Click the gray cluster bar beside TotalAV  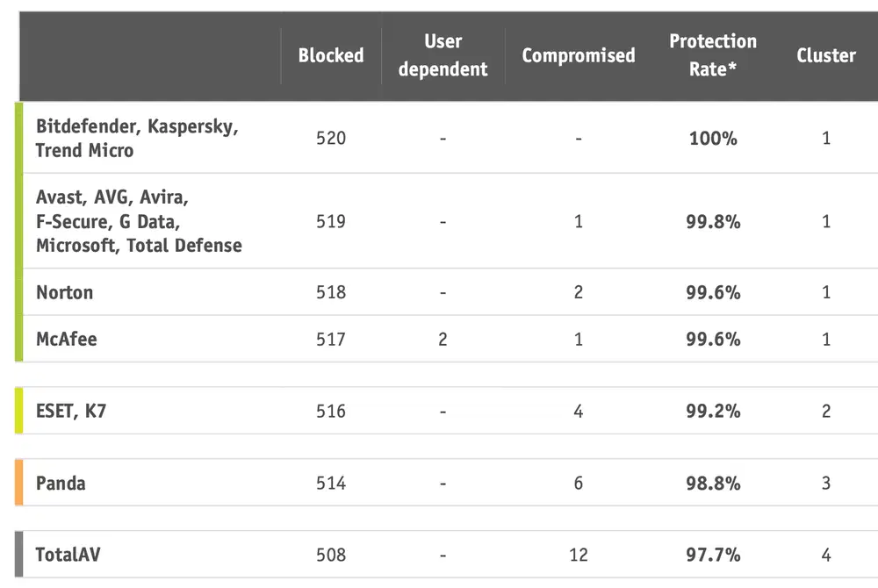(18, 555)
